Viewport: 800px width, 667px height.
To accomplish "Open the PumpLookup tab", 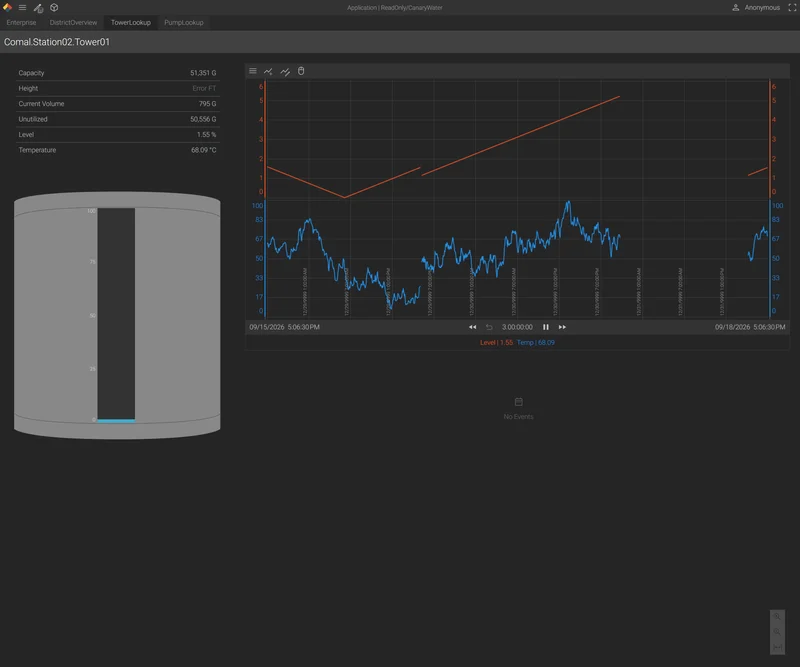I will click(184, 22).
